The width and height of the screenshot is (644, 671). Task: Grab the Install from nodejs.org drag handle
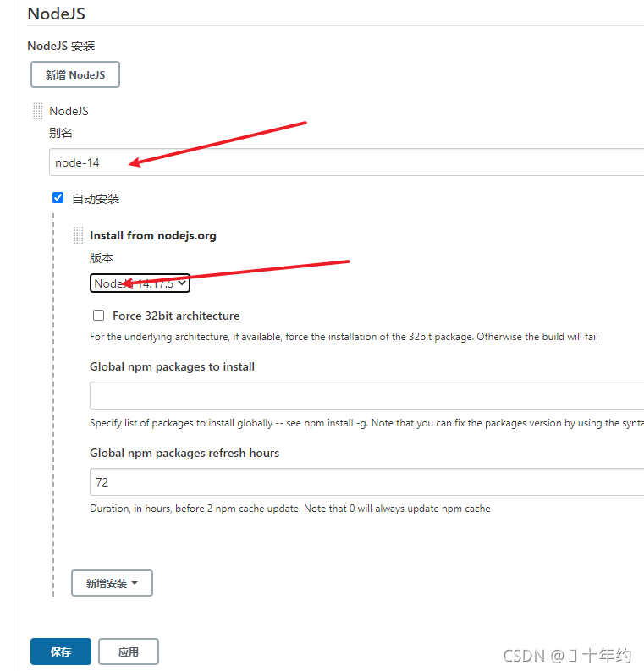click(x=79, y=235)
